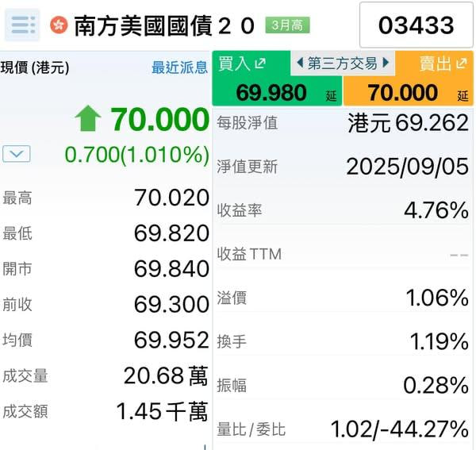
Task: Click the 延 delay marker in orange box
Action: click(x=463, y=96)
